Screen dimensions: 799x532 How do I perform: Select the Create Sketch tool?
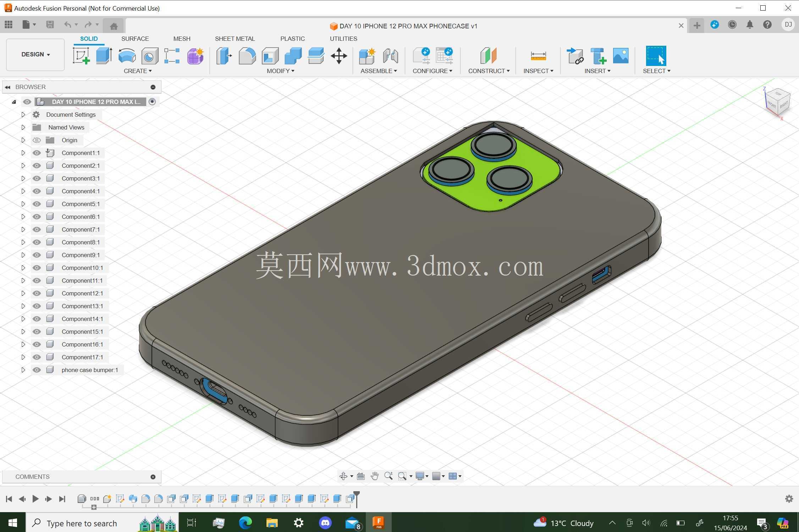point(81,56)
